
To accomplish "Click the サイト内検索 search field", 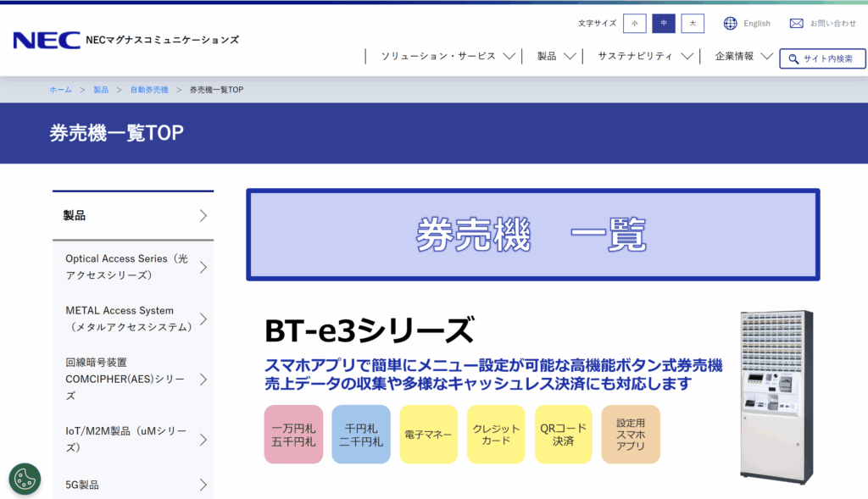I will tap(822, 58).
